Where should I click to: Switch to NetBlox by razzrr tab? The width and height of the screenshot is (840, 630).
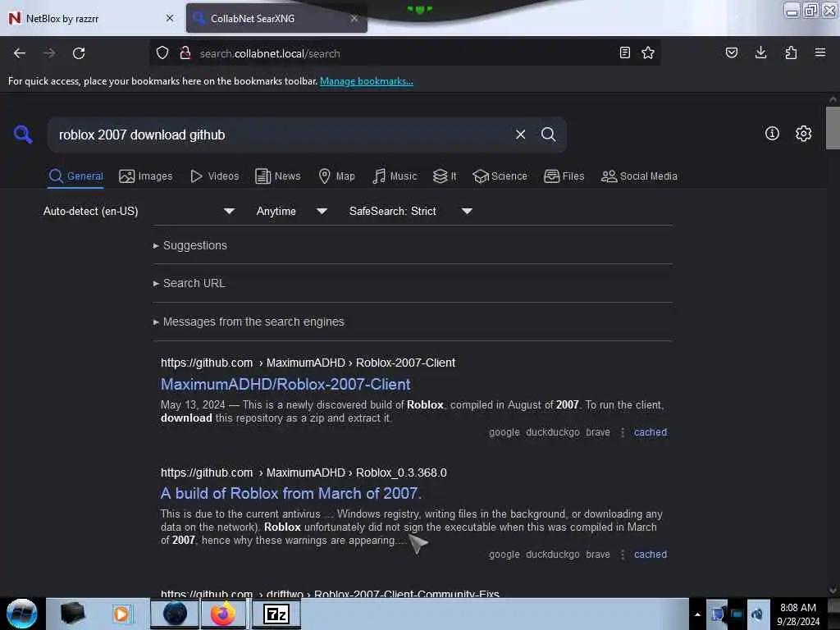click(x=91, y=18)
